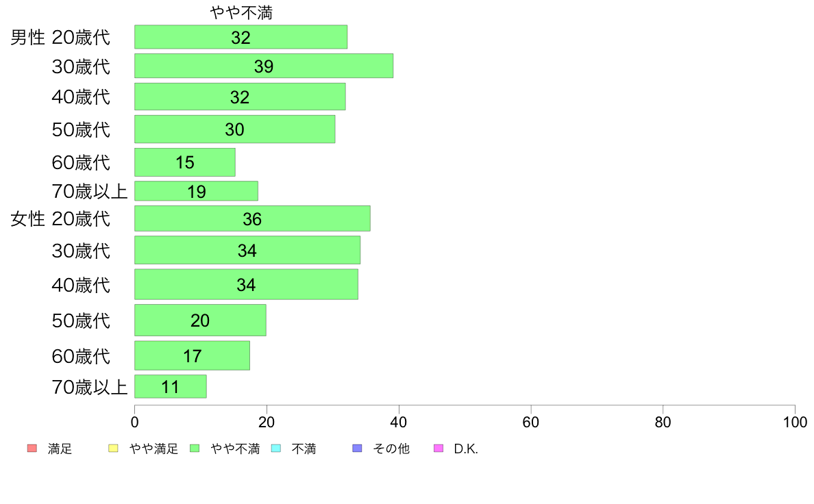Select the 女性 20歳代 bar showing 36
The width and height of the screenshot is (814, 504).
pos(252,218)
